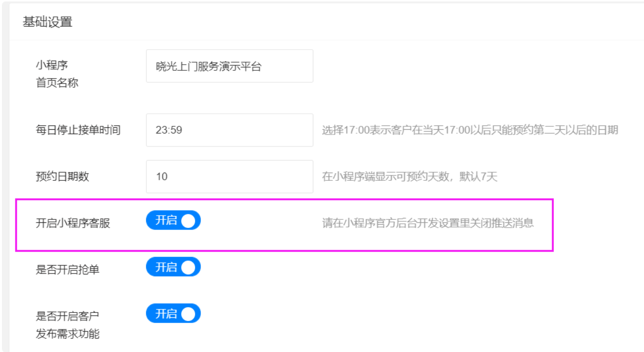Viewport: 644px width, 352px height.
Task: Click the 每日停止接单时间 label
Action: [78, 130]
